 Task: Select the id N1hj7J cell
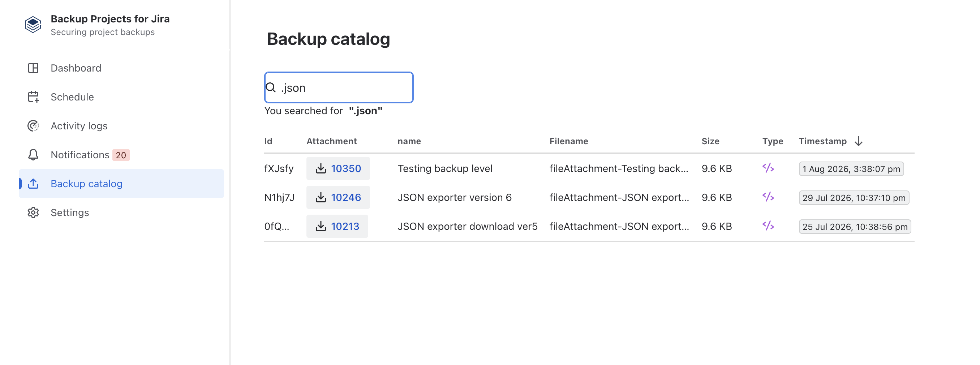point(279,198)
